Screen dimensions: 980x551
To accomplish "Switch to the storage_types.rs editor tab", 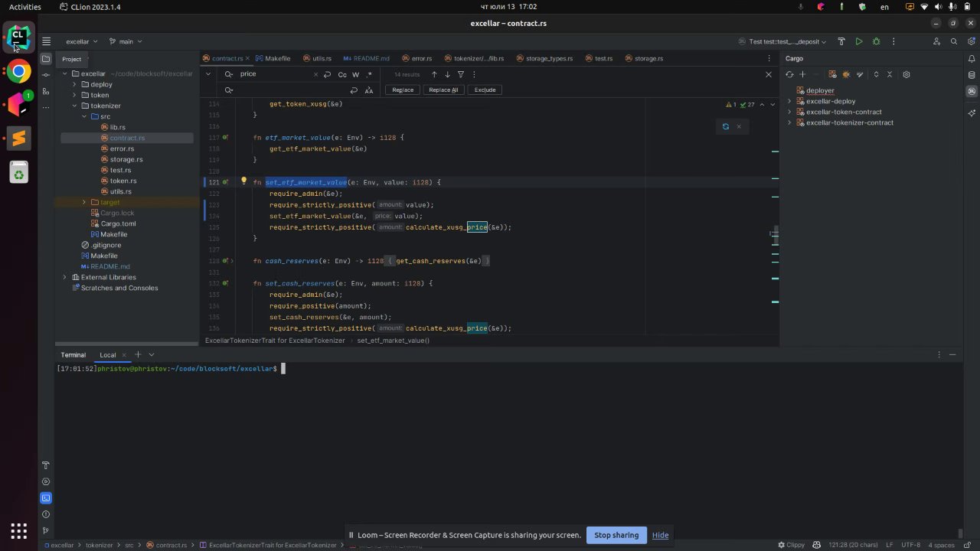I will click(544, 58).
